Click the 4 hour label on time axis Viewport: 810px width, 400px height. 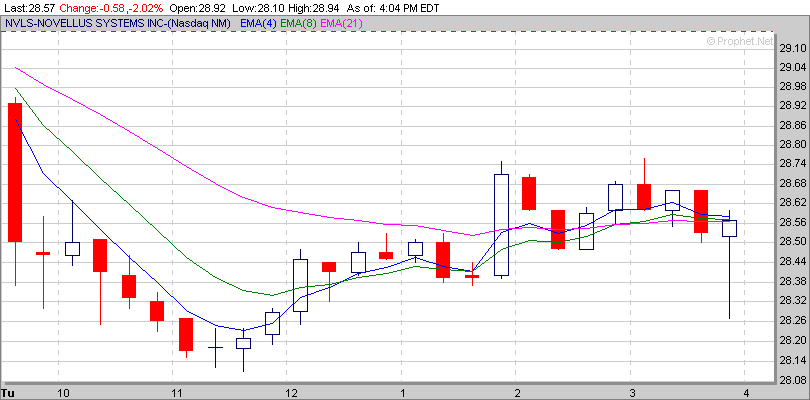[747, 394]
